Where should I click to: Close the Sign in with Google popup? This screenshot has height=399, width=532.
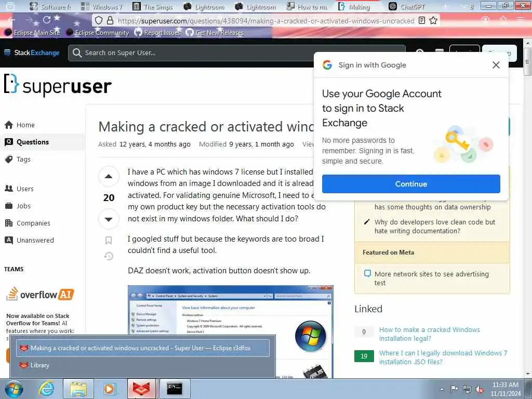click(x=496, y=65)
